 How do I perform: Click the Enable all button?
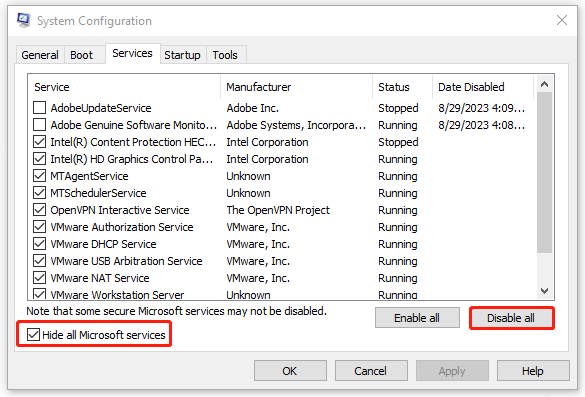(417, 318)
